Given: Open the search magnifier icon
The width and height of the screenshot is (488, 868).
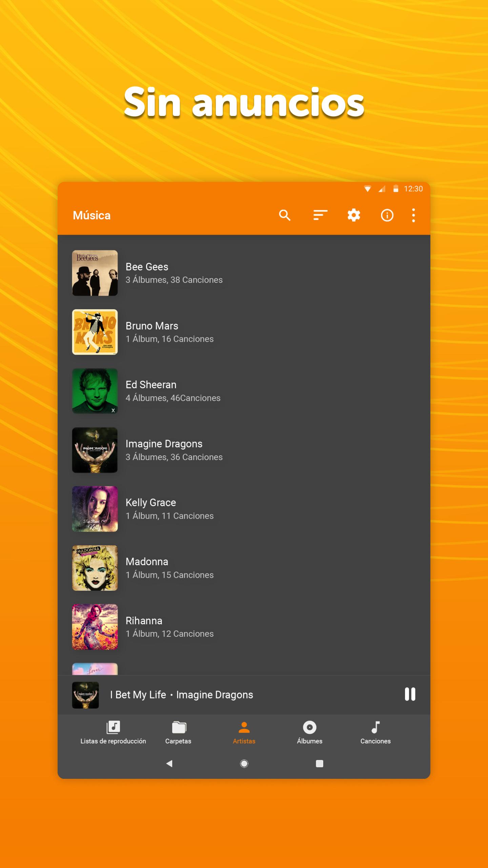Looking at the screenshot, I should point(285,215).
